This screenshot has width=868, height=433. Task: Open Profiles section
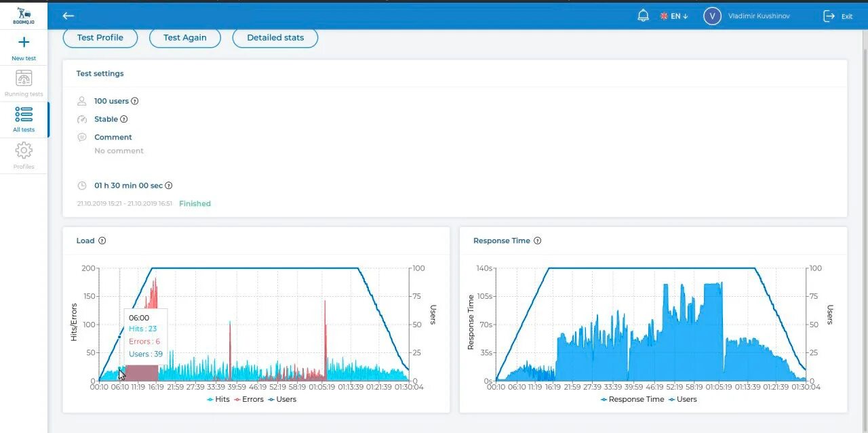[24, 155]
